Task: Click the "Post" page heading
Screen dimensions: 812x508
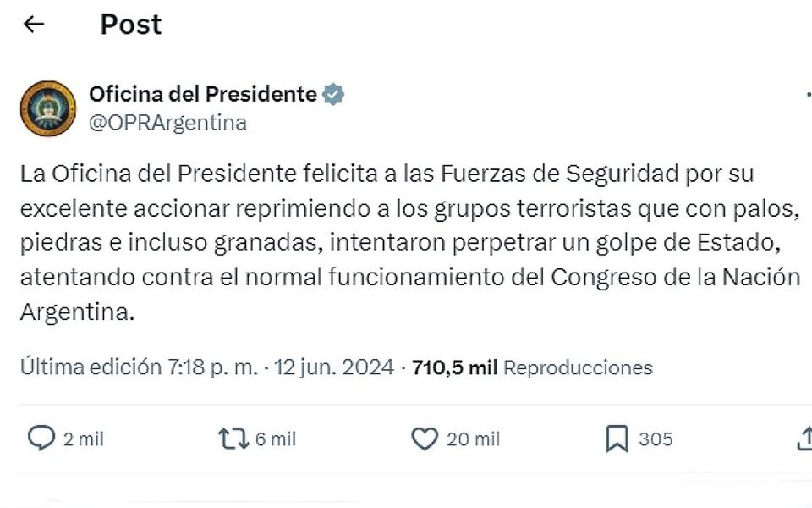Action: (x=131, y=25)
